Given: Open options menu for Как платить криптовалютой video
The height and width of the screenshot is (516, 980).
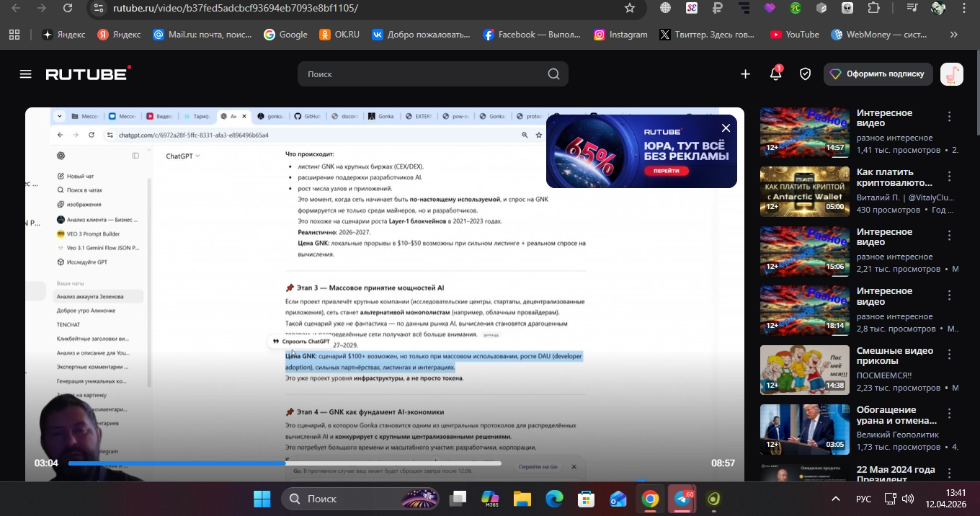Looking at the screenshot, I should (x=950, y=177).
